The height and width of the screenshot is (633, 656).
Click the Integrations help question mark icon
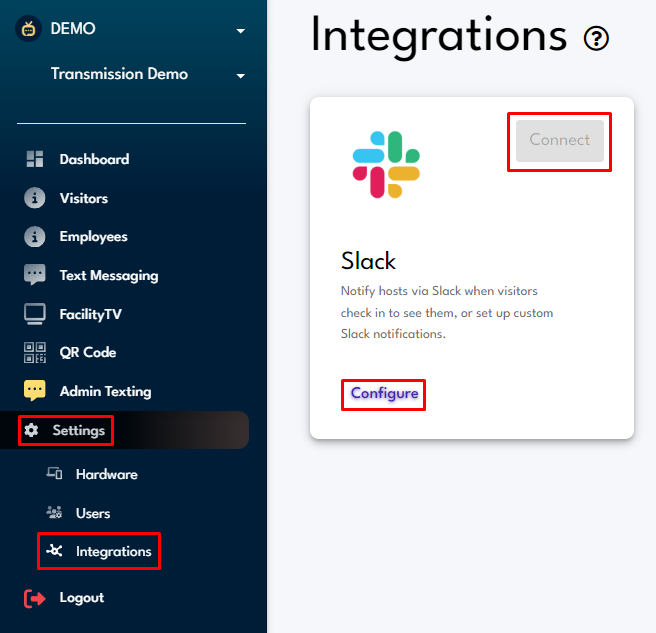[x=596, y=38]
